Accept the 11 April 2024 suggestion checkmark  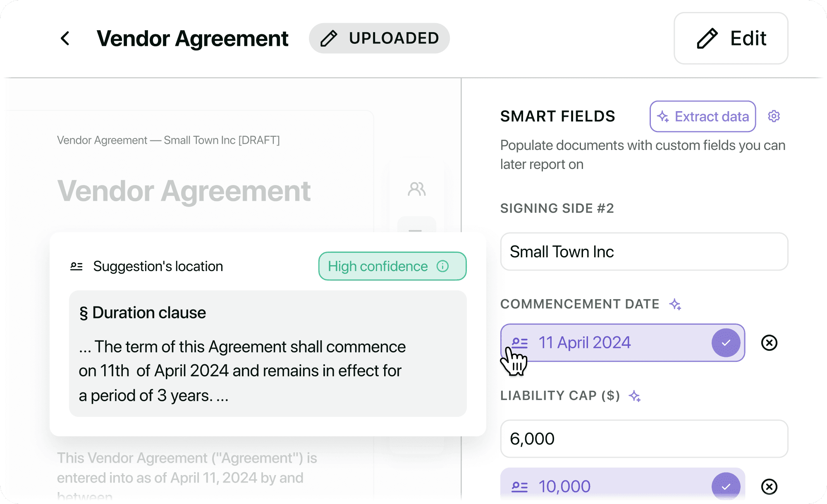[x=726, y=343]
